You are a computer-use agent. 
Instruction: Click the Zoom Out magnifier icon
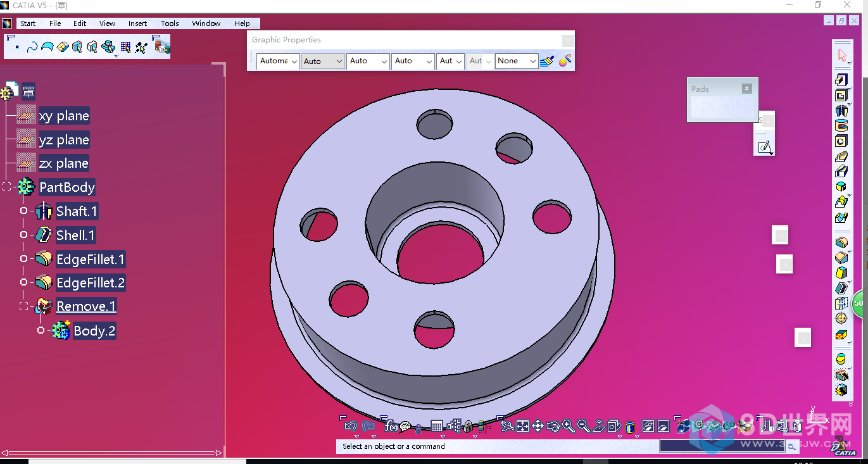[x=583, y=426]
